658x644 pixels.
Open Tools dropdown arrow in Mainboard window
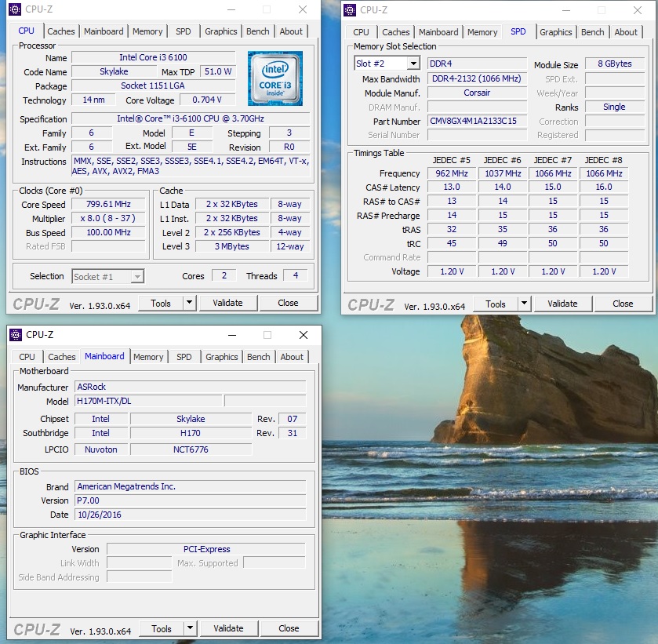(190, 628)
